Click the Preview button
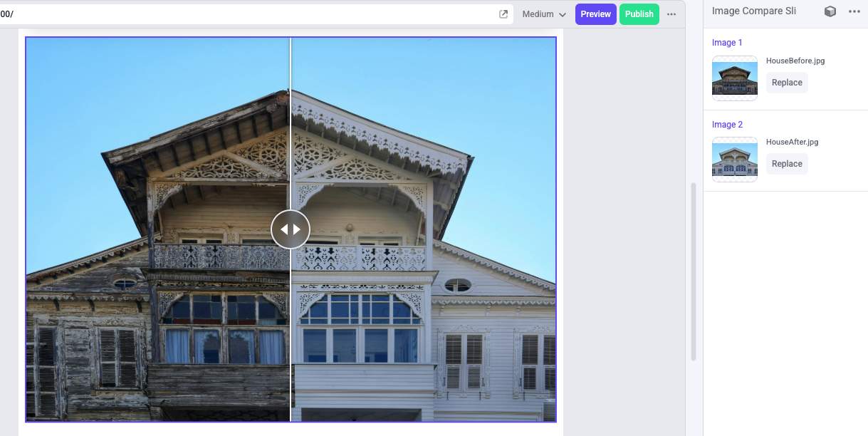 595,14
